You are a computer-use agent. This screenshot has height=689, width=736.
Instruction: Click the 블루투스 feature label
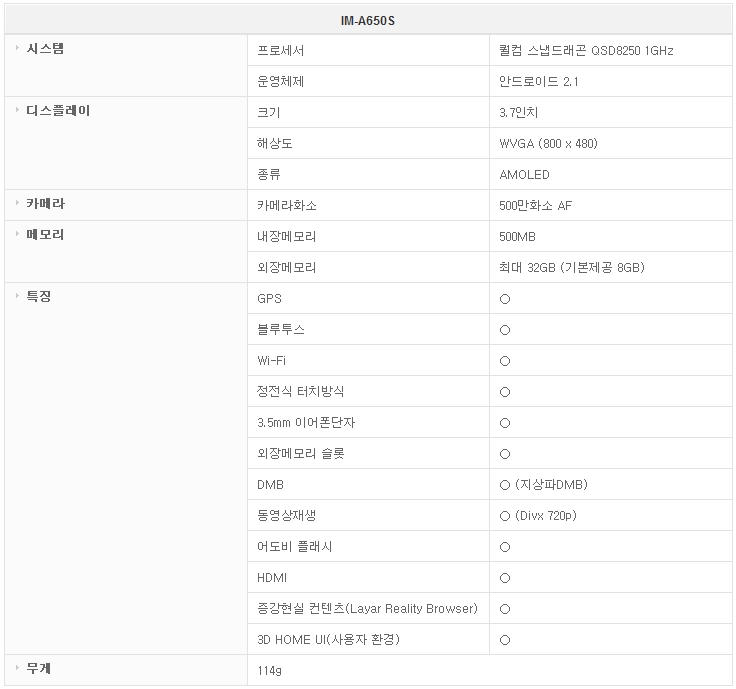[281, 329]
